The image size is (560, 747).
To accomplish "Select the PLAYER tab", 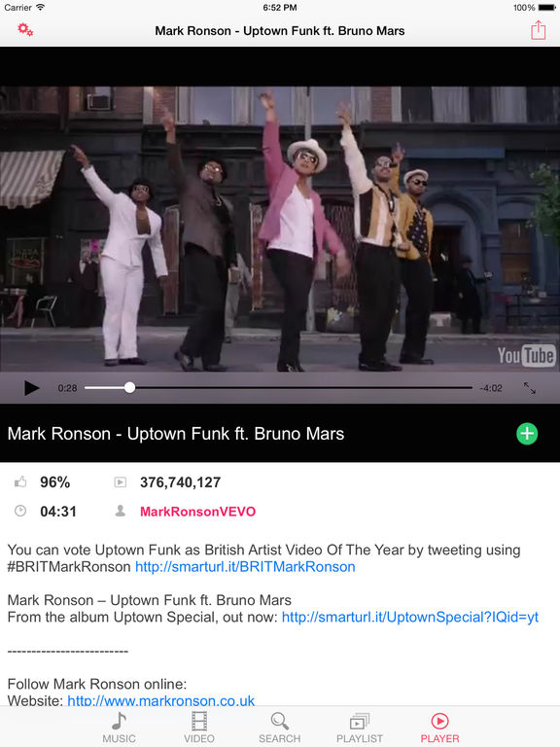I will tap(439, 728).
